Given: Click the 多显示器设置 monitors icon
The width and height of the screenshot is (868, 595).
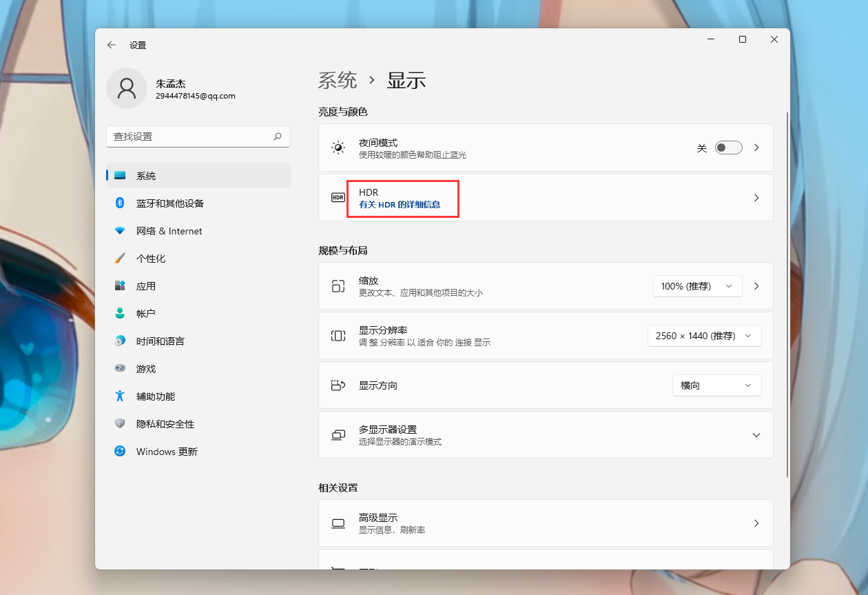Looking at the screenshot, I should [338, 435].
